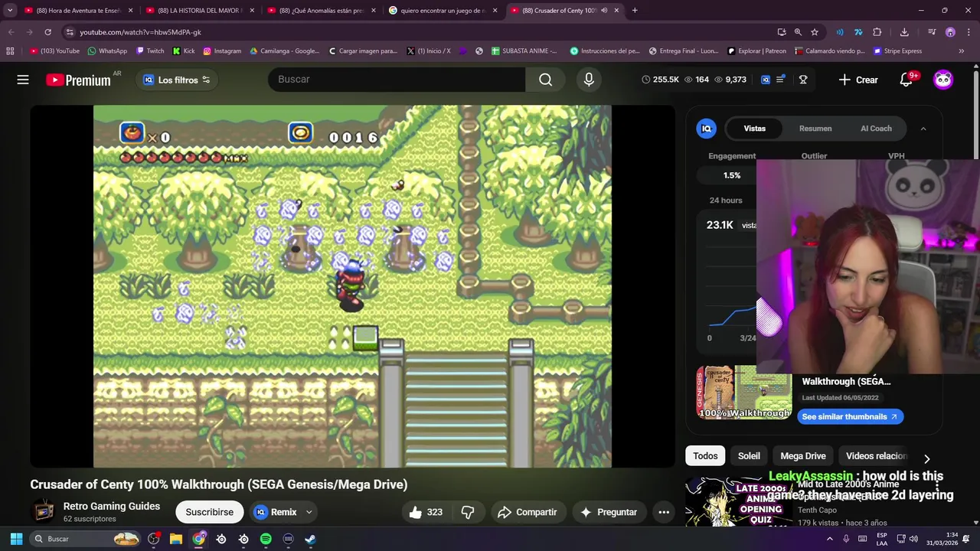
Task: Open the Retro Gaming Guides channel avatar
Action: point(44,512)
